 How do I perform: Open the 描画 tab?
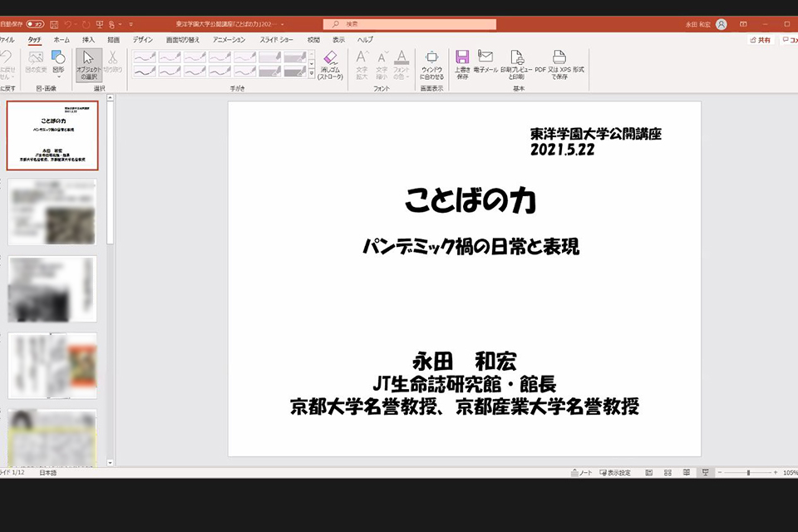[114, 40]
